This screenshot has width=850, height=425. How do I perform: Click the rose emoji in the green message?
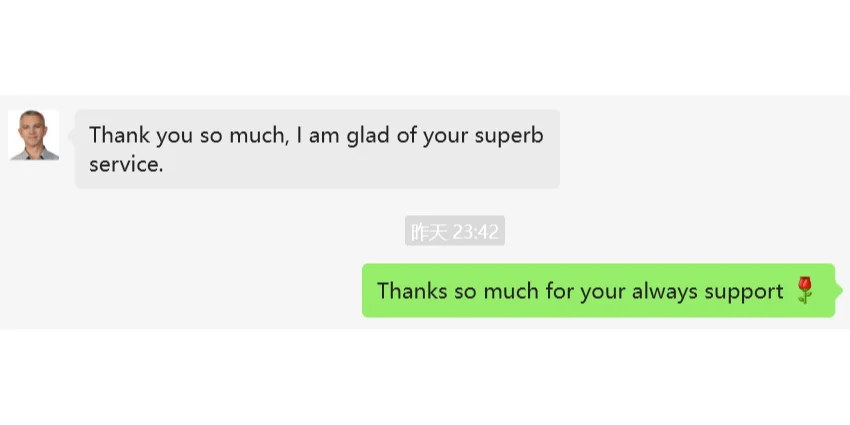[805, 291]
